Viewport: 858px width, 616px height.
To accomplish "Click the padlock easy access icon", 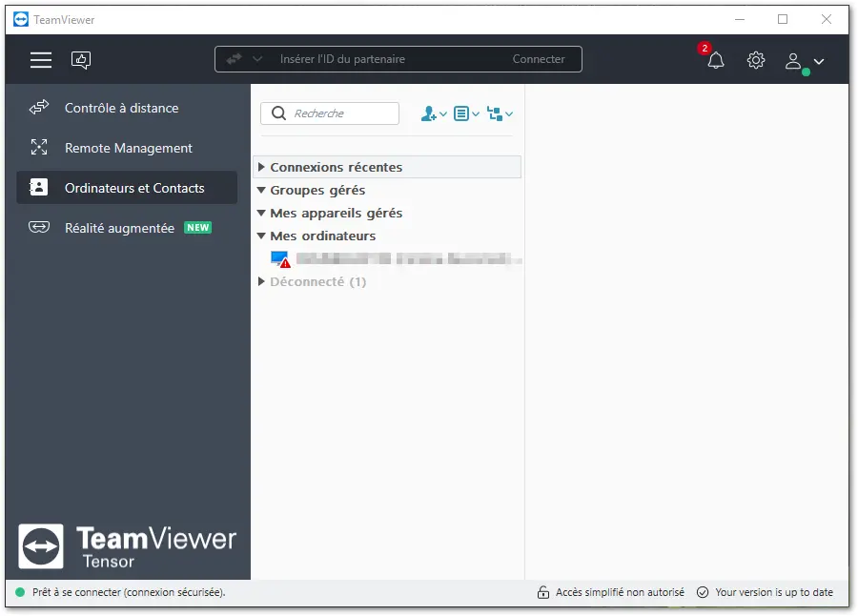I will tap(542, 592).
